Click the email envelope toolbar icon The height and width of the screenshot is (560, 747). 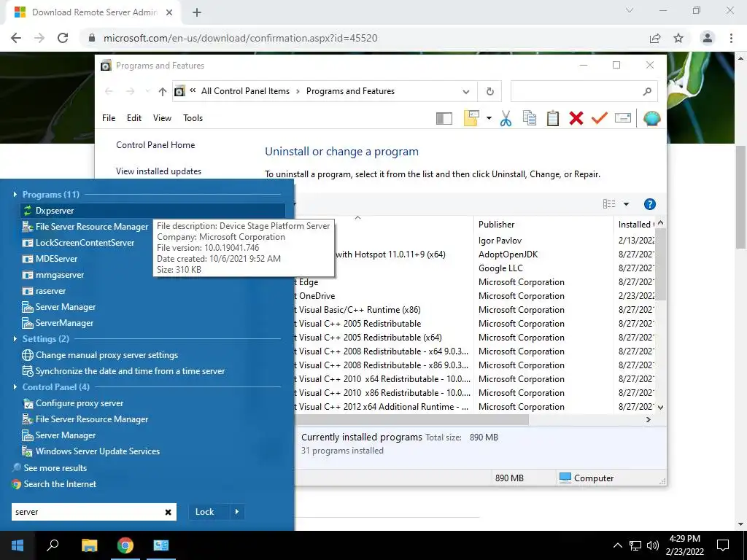[x=623, y=118]
